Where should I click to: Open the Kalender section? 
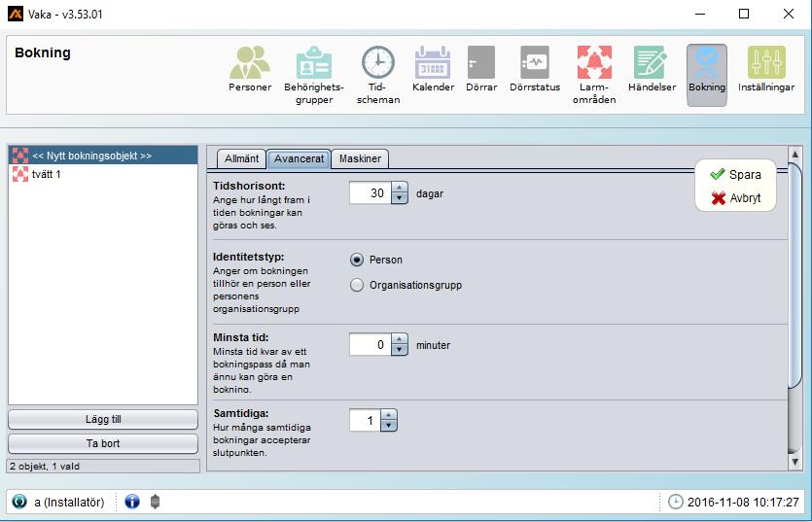click(433, 69)
